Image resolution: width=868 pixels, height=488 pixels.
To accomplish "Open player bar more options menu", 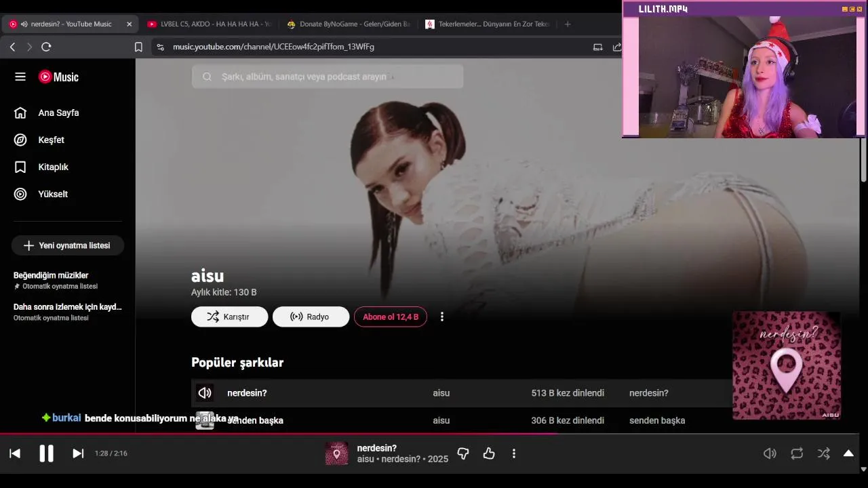I will (x=514, y=453).
